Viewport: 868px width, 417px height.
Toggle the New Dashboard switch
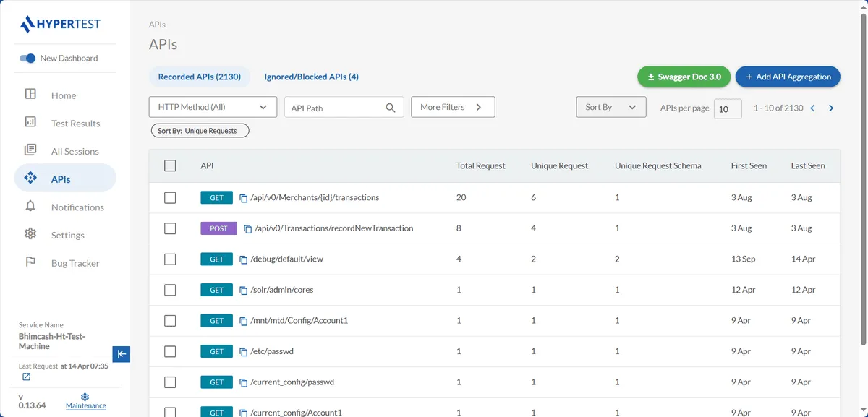click(x=27, y=58)
